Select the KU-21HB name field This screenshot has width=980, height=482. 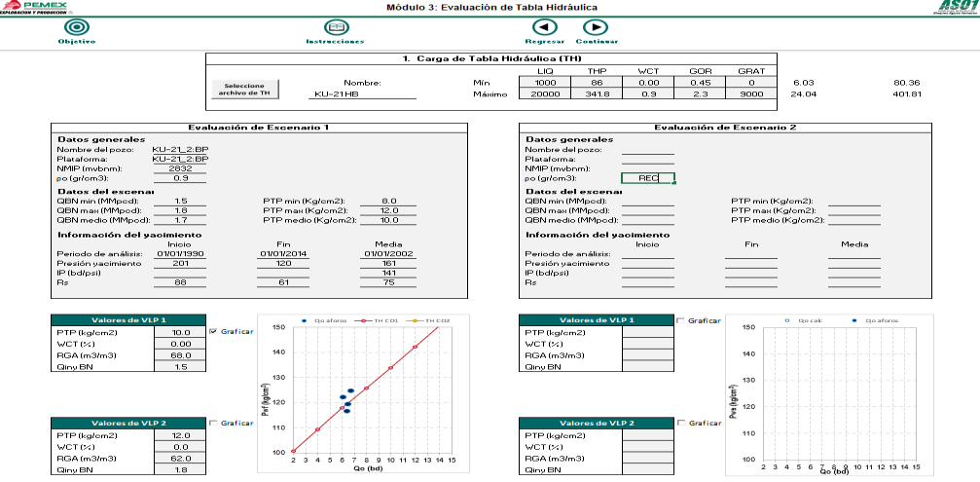(362, 94)
